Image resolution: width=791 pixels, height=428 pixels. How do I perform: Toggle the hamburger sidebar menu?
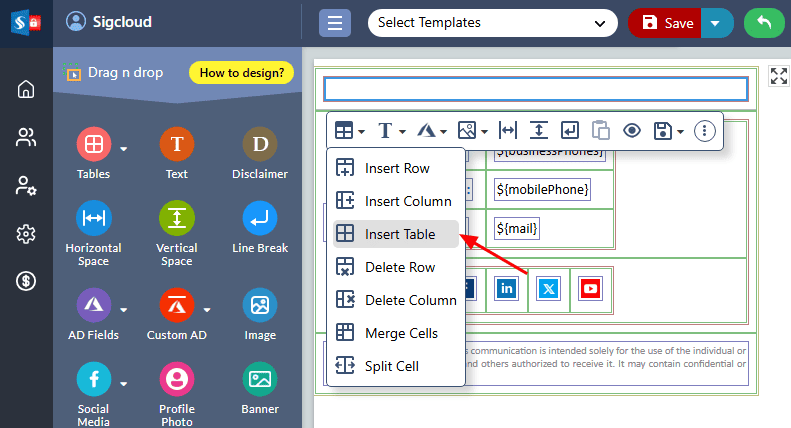tap(334, 23)
